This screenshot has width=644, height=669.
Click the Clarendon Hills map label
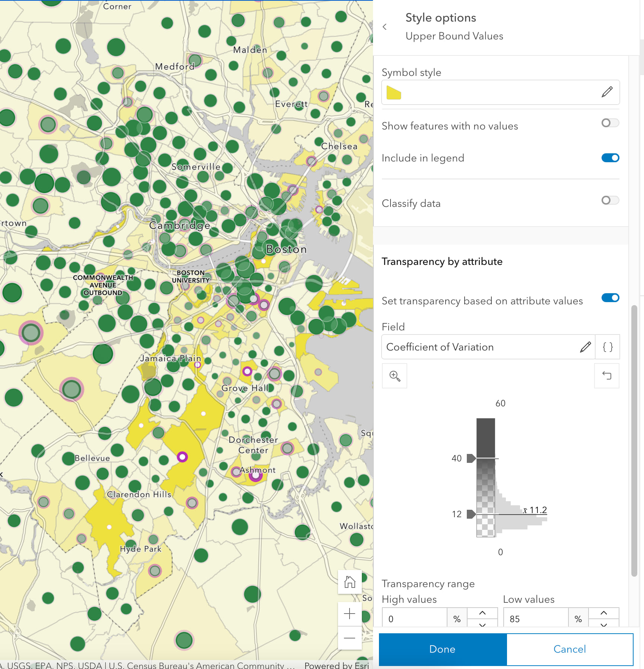[139, 494]
